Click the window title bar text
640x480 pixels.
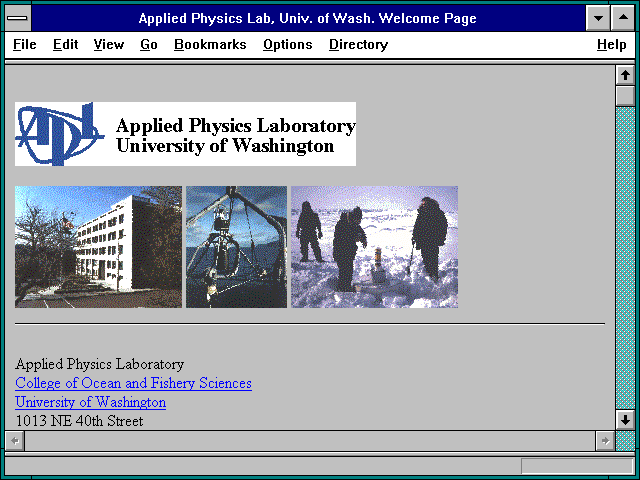(307, 18)
